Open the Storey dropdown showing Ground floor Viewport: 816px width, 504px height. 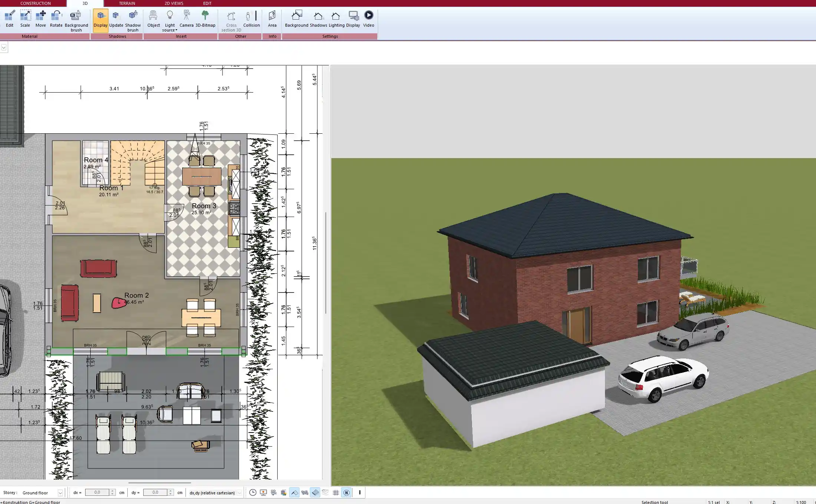60,493
